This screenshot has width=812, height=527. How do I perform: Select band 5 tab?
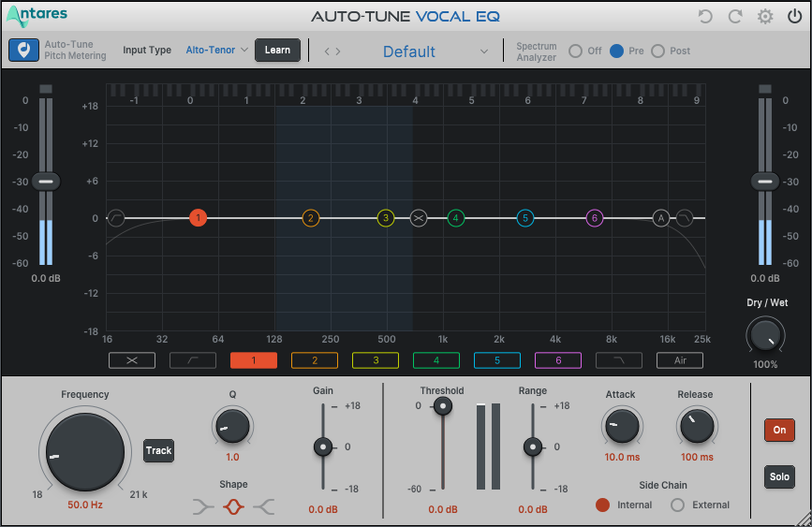[x=497, y=360]
